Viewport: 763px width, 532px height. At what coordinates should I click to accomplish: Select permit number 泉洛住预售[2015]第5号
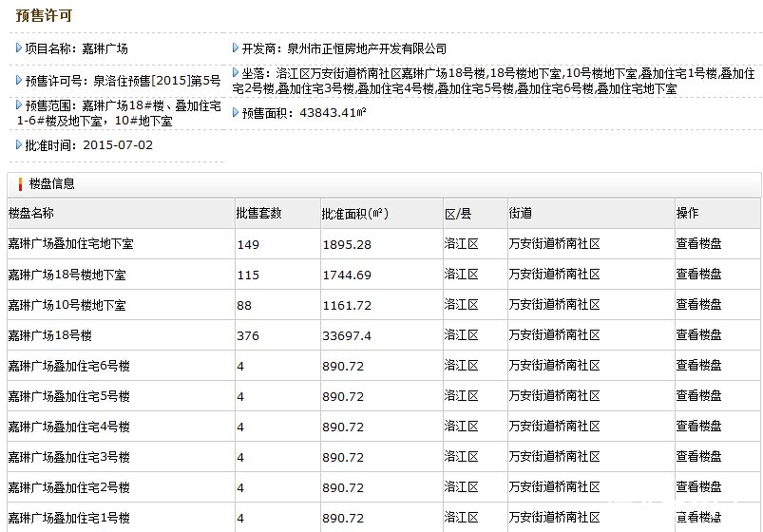[157, 81]
